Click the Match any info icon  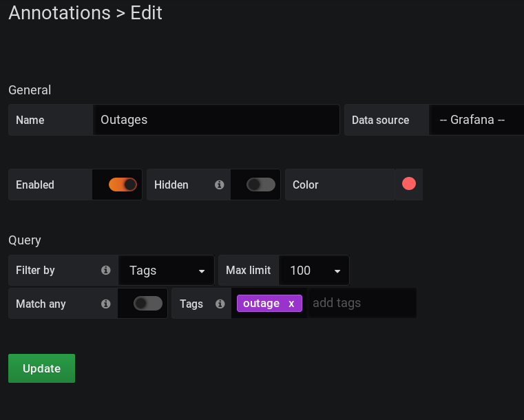coord(106,304)
